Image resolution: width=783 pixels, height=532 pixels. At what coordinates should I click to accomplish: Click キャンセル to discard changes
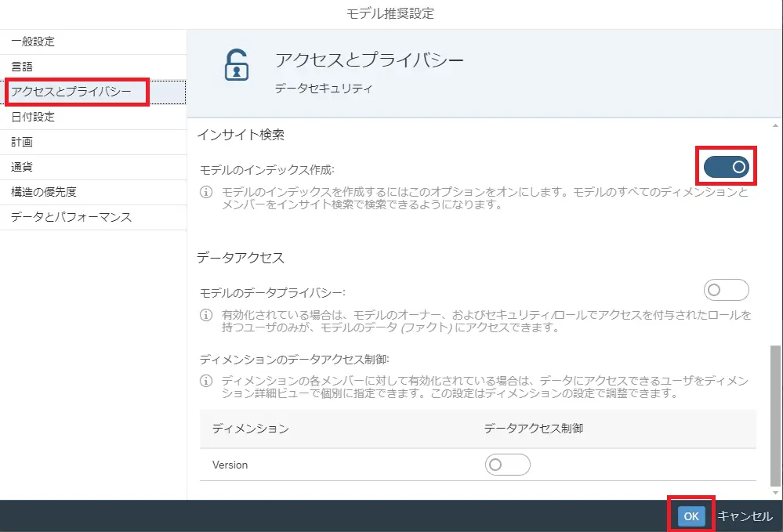(x=745, y=516)
